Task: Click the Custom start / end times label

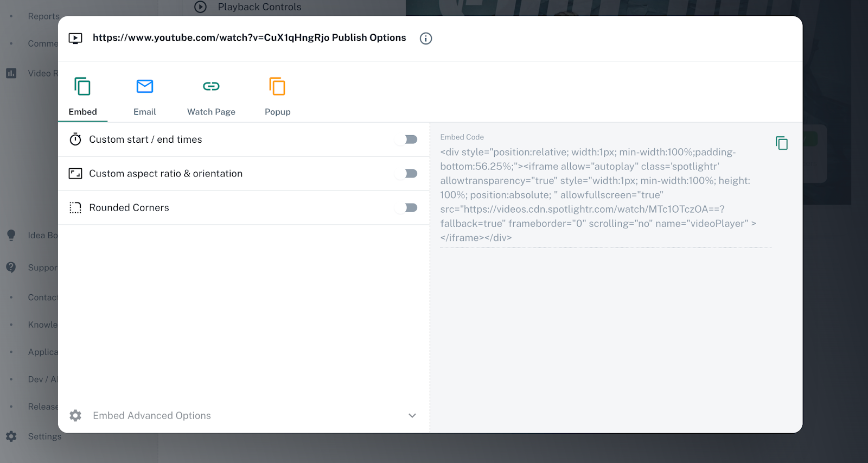Action: tap(145, 139)
